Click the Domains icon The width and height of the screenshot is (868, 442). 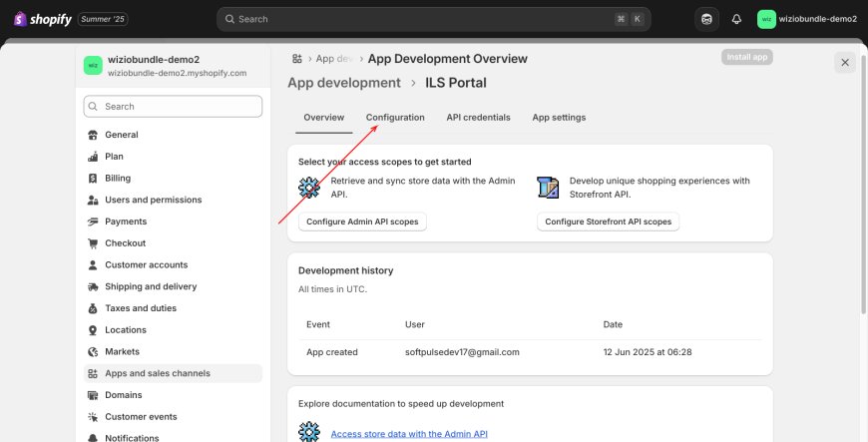click(93, 395)
